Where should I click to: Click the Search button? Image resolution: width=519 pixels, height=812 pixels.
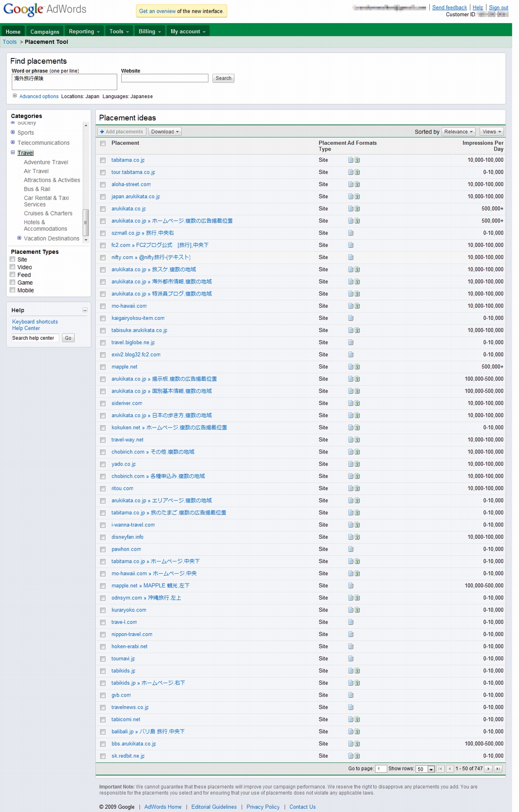tap(223, 78)
